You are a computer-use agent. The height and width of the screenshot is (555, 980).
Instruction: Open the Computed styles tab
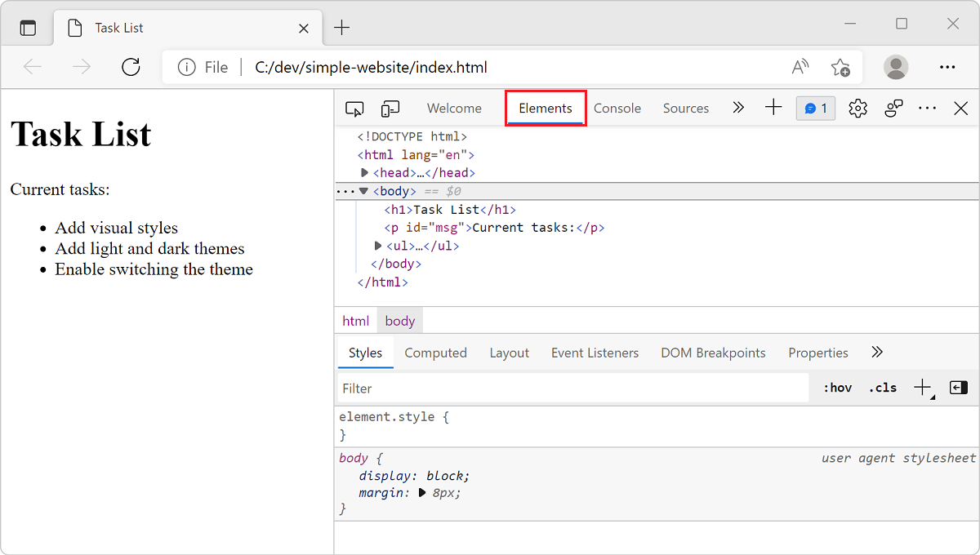click(436, 353)
